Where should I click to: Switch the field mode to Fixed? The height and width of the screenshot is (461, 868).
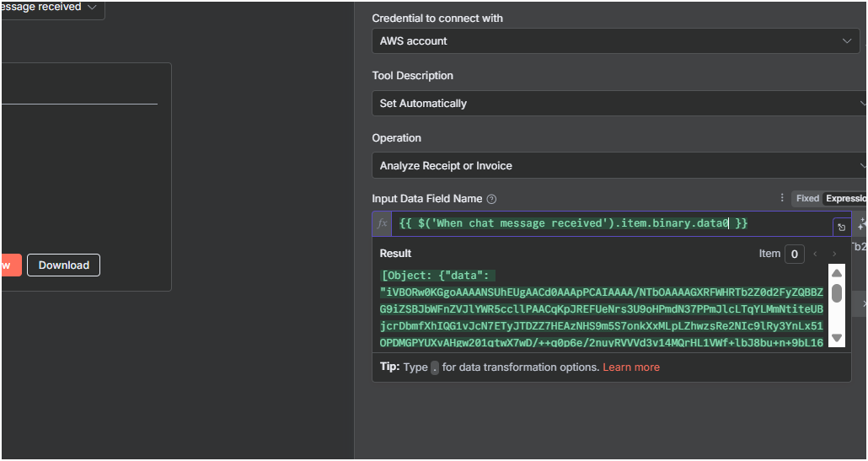tap(807, 198)
